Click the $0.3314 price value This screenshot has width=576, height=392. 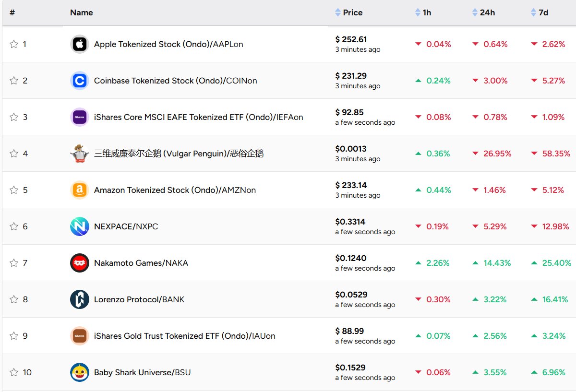[x=350, y=222]
